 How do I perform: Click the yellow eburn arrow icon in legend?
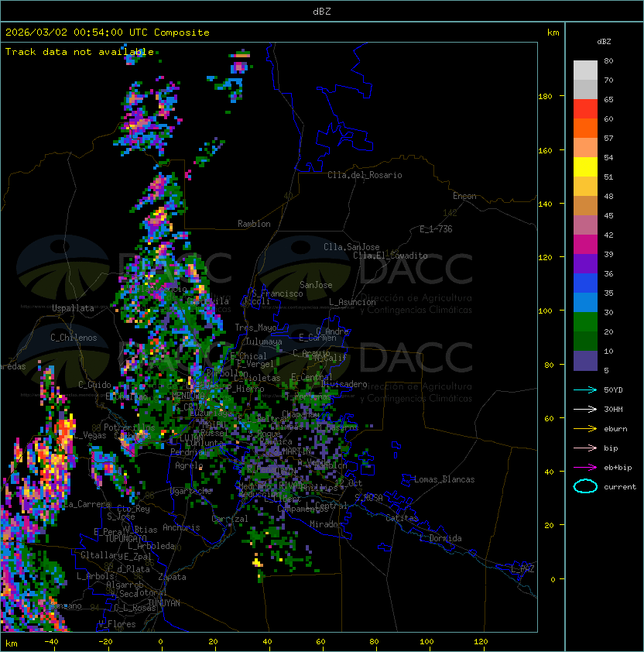tap(585, 428)
